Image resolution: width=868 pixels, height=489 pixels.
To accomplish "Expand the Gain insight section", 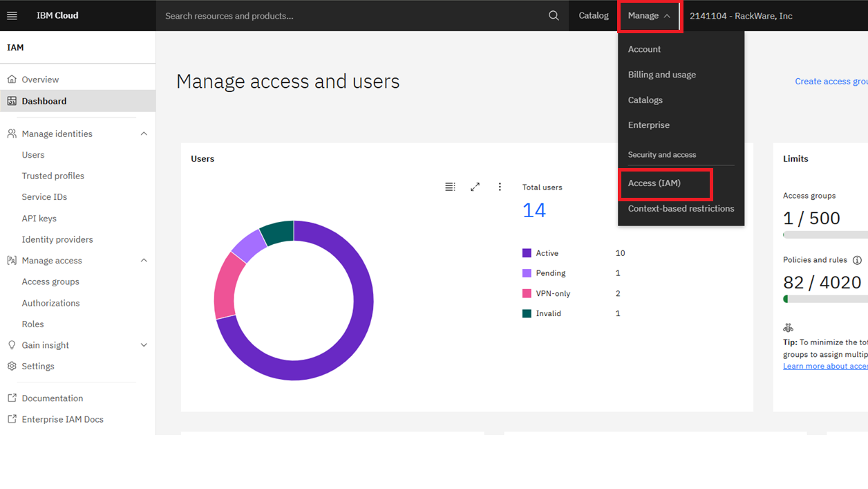I will tap(144, 345).
